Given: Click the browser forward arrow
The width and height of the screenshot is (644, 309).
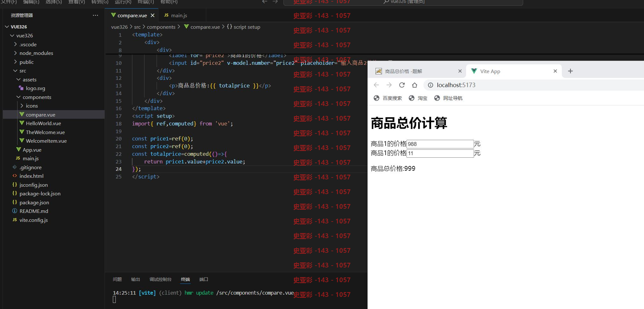Looking at the screenshot, I should coord(389,85).
